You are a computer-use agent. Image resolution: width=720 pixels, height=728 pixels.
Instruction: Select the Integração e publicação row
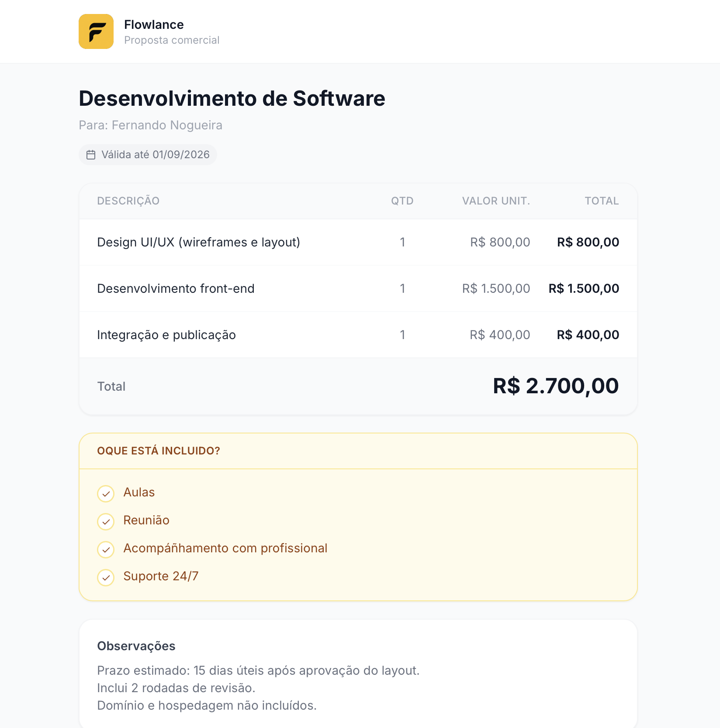tap(358, 335)
